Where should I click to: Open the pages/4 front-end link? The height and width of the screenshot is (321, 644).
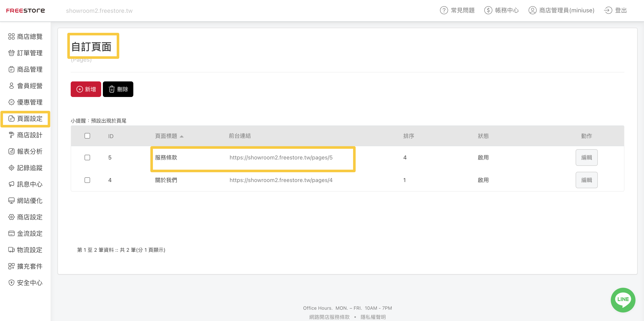281,180
